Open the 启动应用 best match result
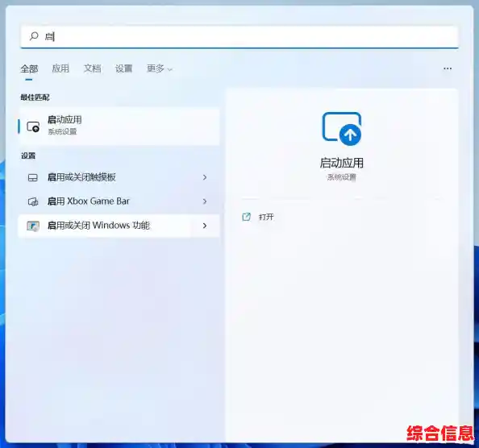The height and width of the screenshot is (448, 479). [x=119, y=126]
